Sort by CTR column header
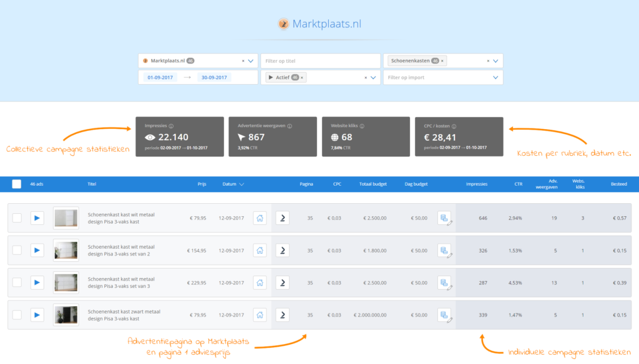639x364 pixels. (x=518, y=184)
